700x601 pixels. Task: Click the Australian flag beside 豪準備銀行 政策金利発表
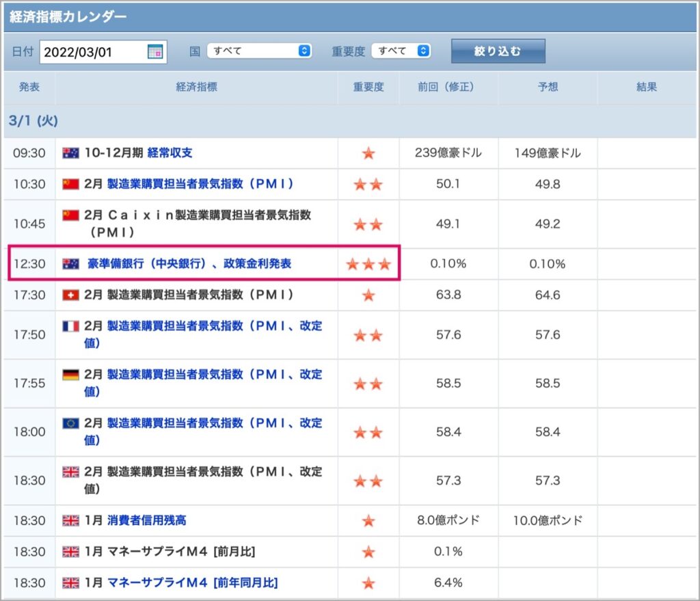click(x=70, y=264)
